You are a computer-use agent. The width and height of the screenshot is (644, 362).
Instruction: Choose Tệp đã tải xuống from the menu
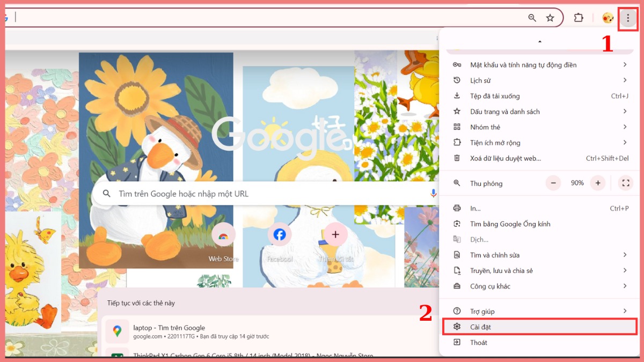click(x=540, y=96)
